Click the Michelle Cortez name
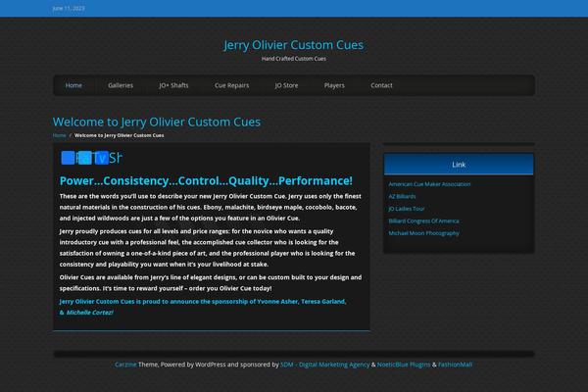Viewport: 588px width, 392px height. point(89,313)
